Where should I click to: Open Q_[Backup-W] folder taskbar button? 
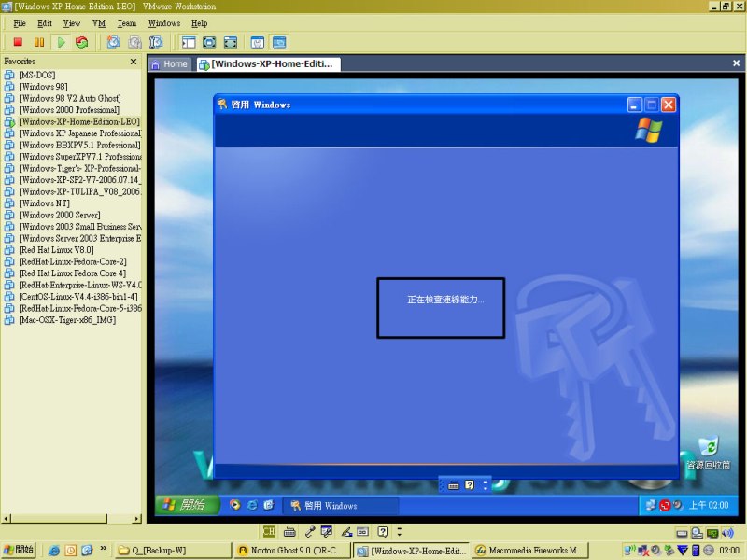pos(173,551)
